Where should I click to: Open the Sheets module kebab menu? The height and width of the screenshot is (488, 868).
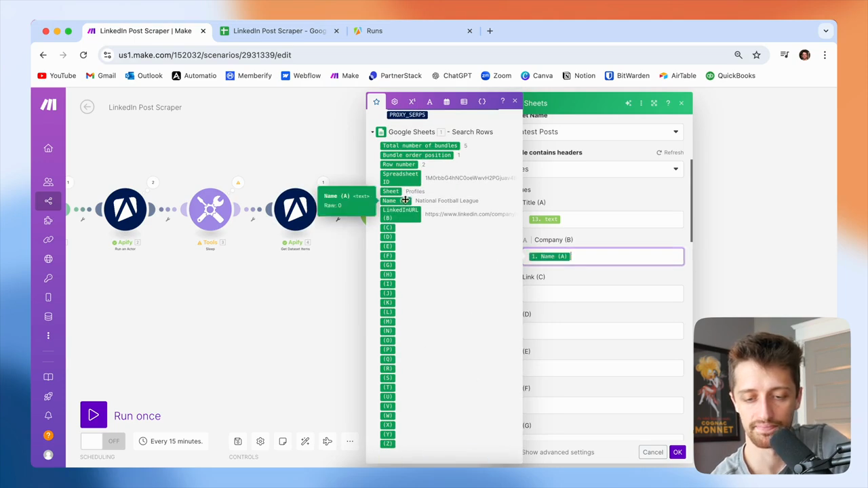click(x=641, y=103)
